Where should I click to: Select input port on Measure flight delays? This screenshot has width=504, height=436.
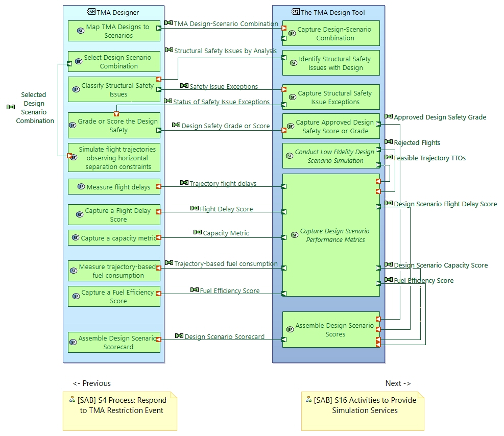159,186
